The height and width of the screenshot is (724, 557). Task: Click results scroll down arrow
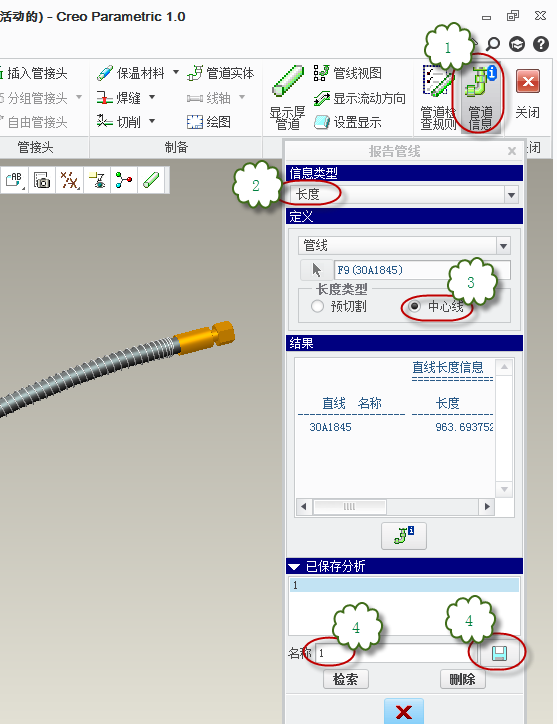click(504, 489)
